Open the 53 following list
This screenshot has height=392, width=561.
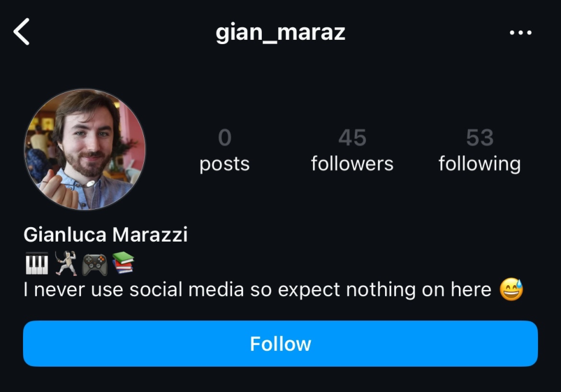(480, 151)
